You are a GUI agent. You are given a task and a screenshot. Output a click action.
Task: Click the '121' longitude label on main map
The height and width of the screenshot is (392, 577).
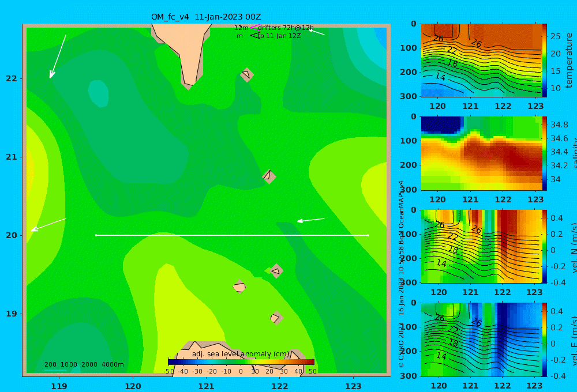coord(206,386)
